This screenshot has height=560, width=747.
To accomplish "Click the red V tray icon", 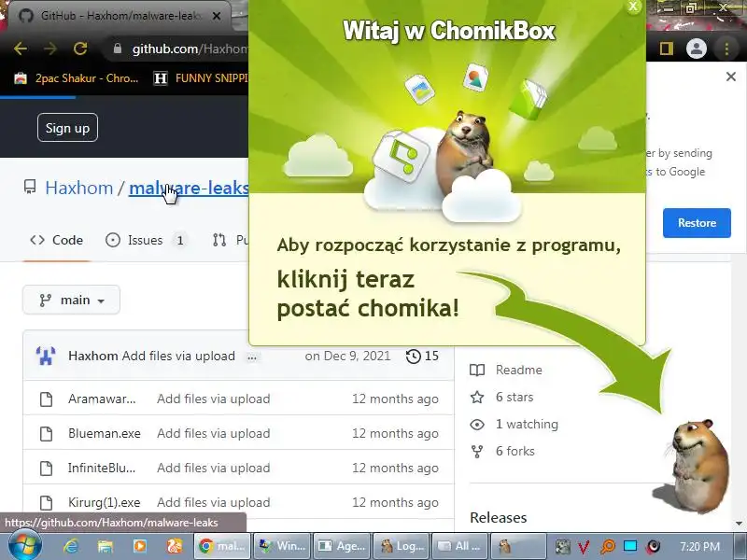I will (585, 547).
